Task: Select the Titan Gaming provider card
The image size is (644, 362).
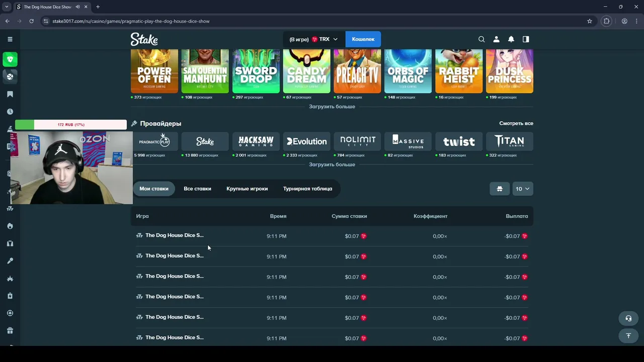Action: [x=510, y=141]
